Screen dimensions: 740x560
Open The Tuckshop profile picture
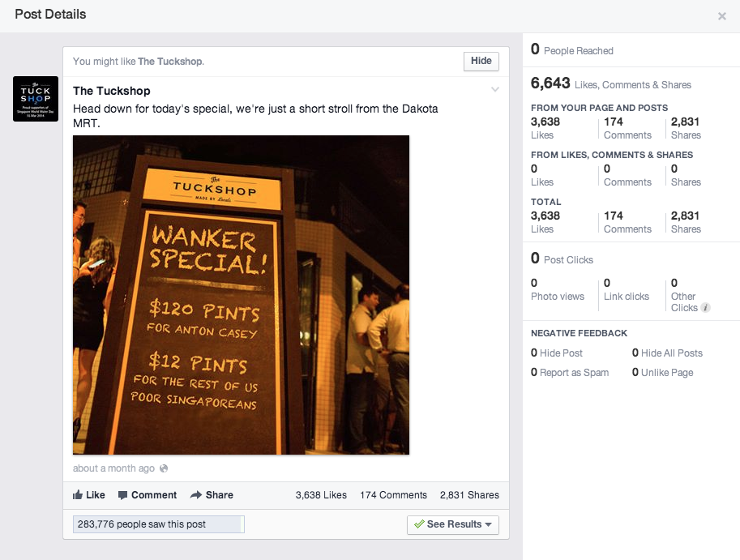[x=36, y=99]
